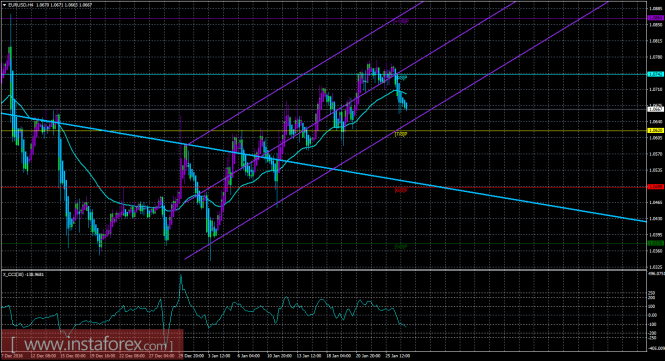The image size is (665, 361).
Task: Select the green price level label on the axis
Action: point(656,243)
